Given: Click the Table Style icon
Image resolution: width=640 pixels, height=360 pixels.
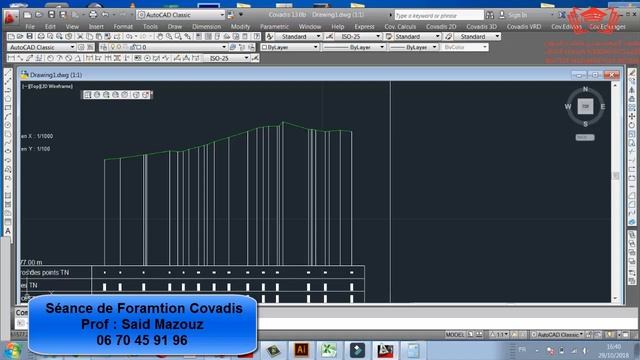Looking at the screenshot, I should tap(389, 36).
